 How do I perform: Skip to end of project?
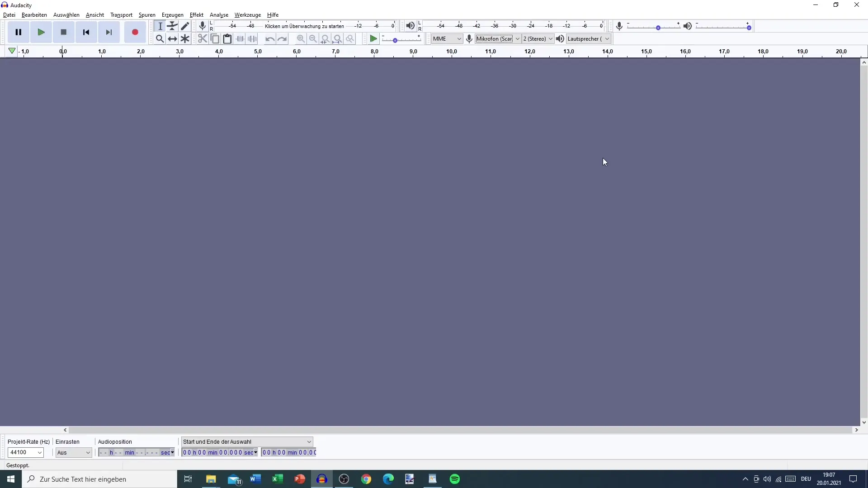(x=109, y=32)
